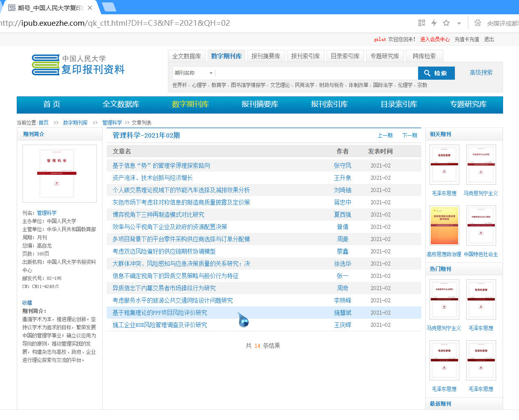Image resolution: width=519 pixels, height=420 pixels.
Task: Open the article 资产泡沫、技术创新与经济增长
Action: (x=152, y=178)
